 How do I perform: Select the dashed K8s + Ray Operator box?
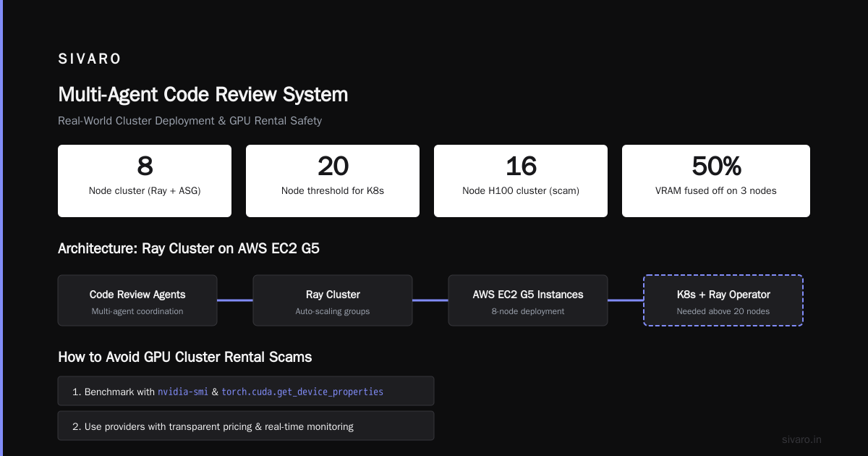(723, 300)
